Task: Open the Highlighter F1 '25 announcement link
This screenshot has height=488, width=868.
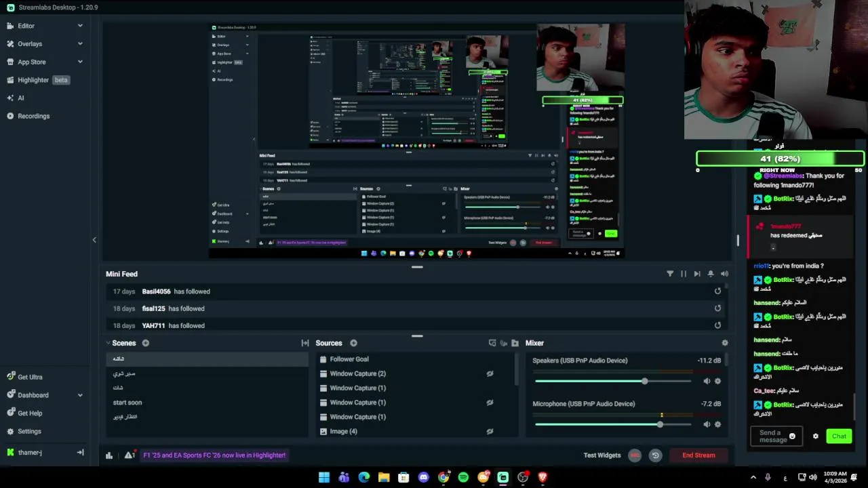Action: [x=214, y=455]
